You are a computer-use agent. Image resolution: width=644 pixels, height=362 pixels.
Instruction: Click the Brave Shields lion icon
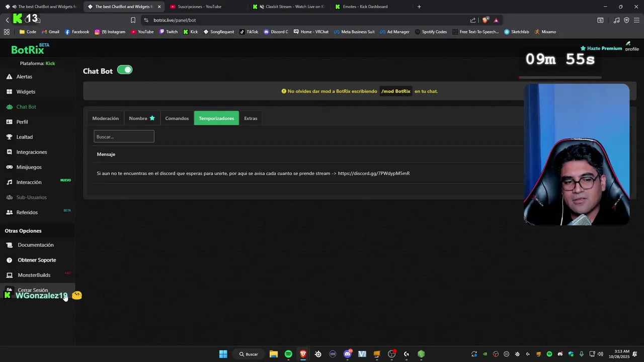coord(485,20)
